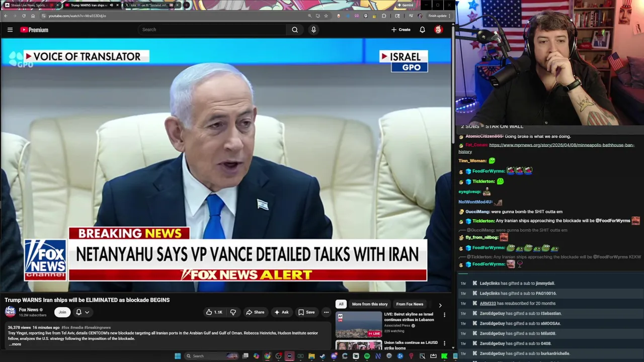Viewport: 644px width, 362px height.
Task: Go to YouTube Premium home logo
Action: pyautogui.click(x=34, y=30)
